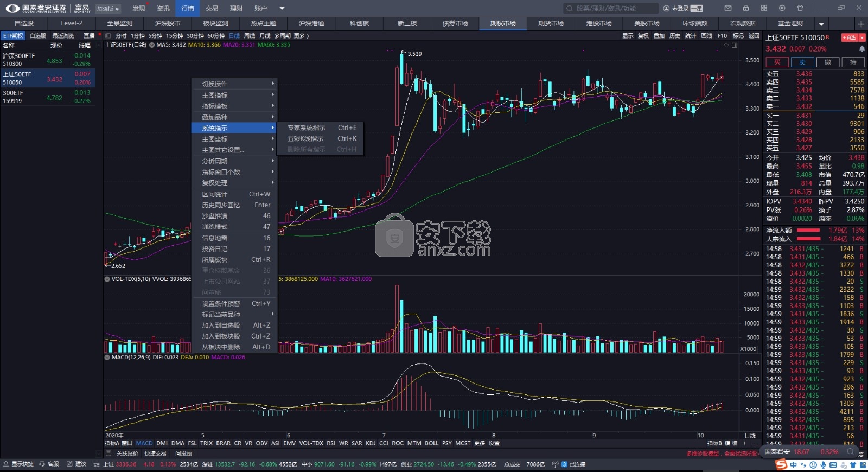Add a new market tab with plus
The image size is (868, 472).
[861, 24]
